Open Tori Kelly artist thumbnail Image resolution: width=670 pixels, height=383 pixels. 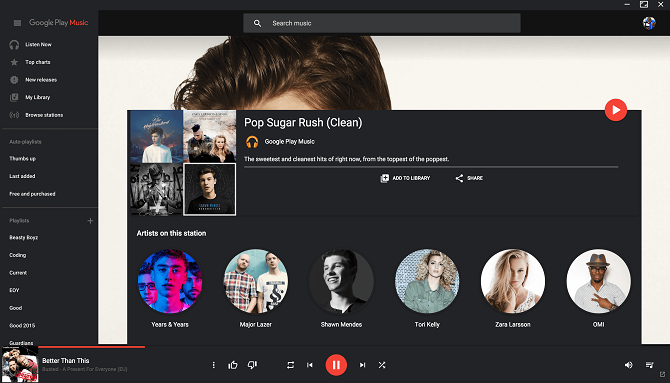pos(427,281)
